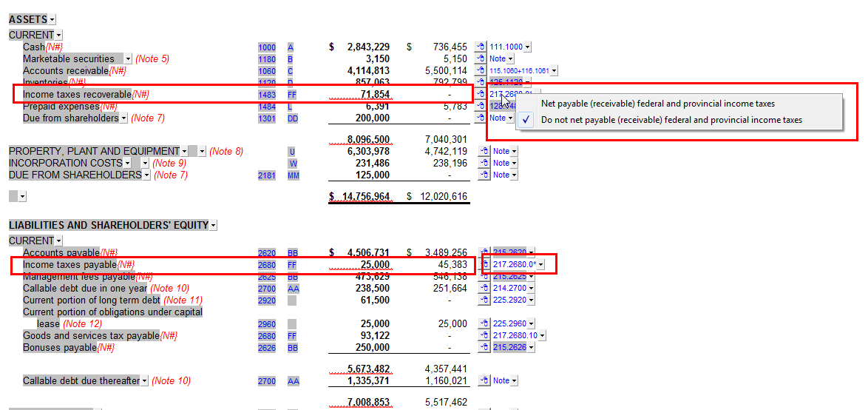This screenshot has height=410, width=868.
Task: Open the dropdown beside the Callable debt due thereafter label
Action: (x=145, y=380)
